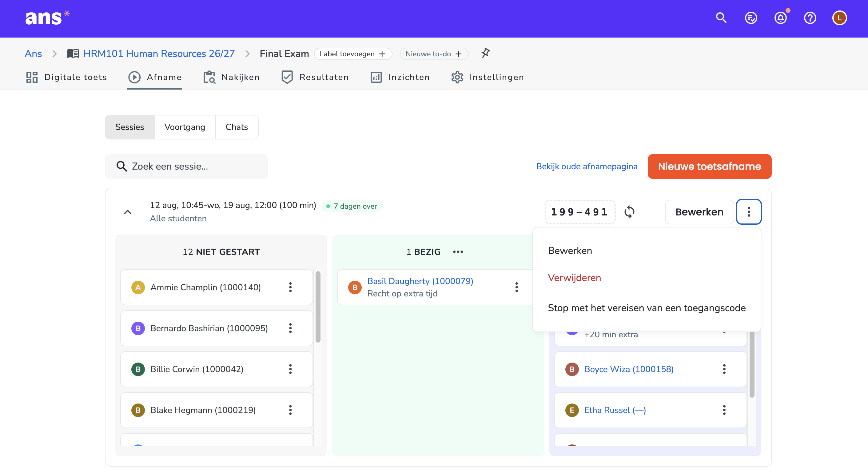
Task: Open the Ans breadcrumb link
Action: [33, 54]
